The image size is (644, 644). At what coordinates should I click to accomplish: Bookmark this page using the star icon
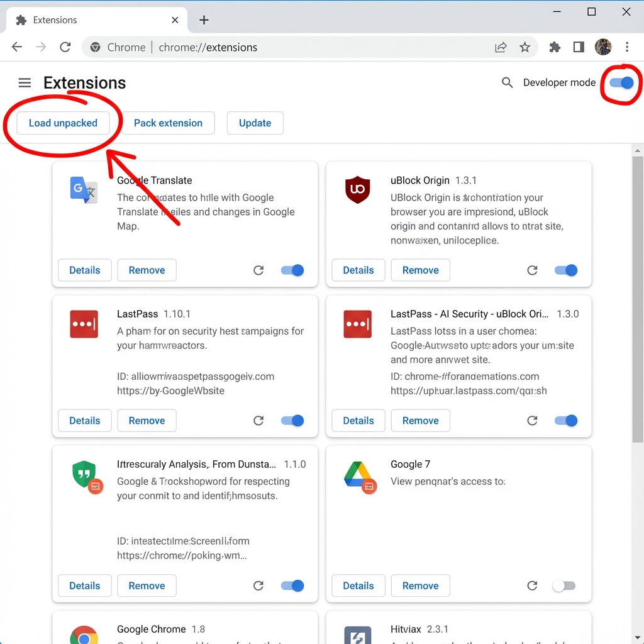click(525, 47)
